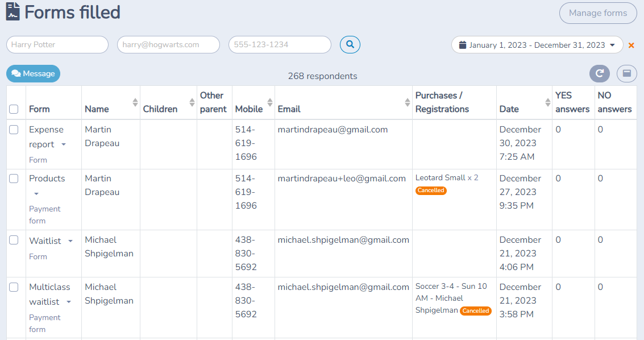Open the Products form link
The image size is (644, 340).
[x=47, y=178]
